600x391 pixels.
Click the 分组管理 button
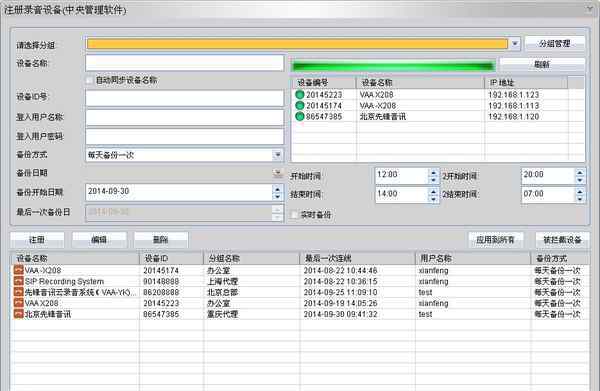555,44
